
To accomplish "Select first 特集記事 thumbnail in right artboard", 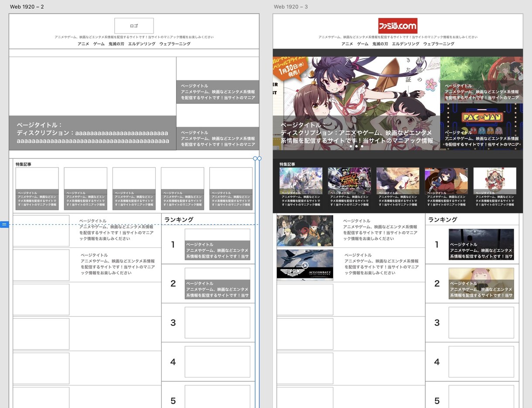I will tap(301, 178).
